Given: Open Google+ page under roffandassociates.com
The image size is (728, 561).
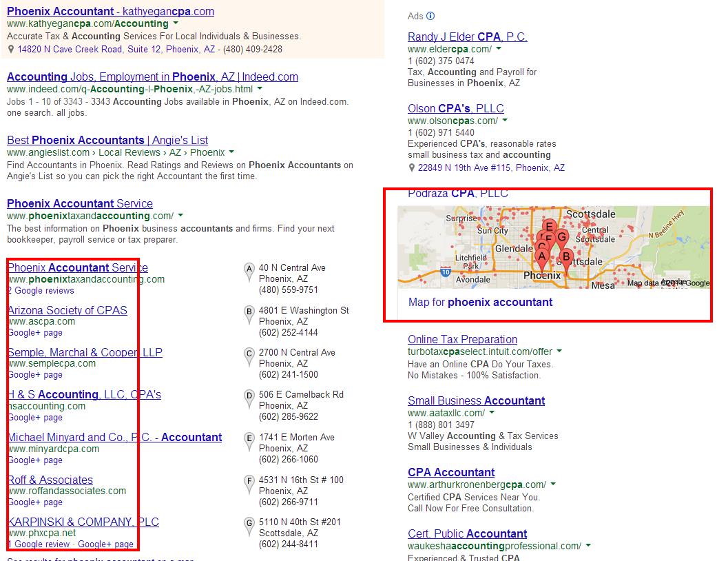Looking at the screenshot, I should [x=35, y=502].
